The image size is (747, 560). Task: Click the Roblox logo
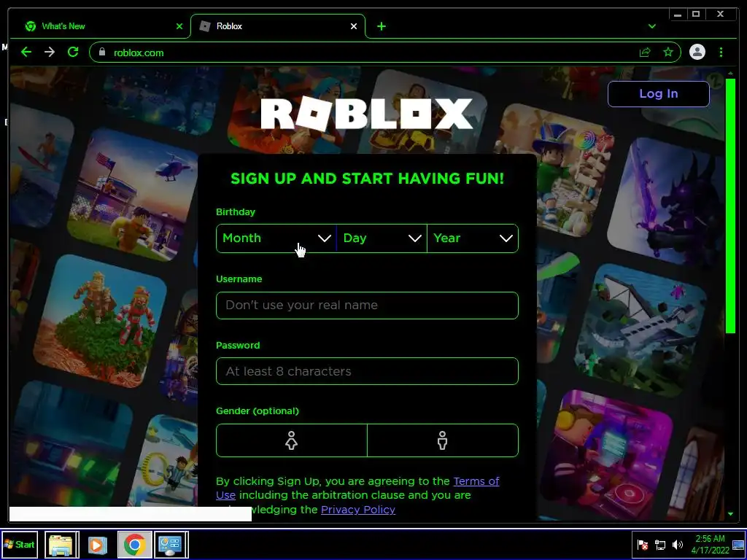367,113
